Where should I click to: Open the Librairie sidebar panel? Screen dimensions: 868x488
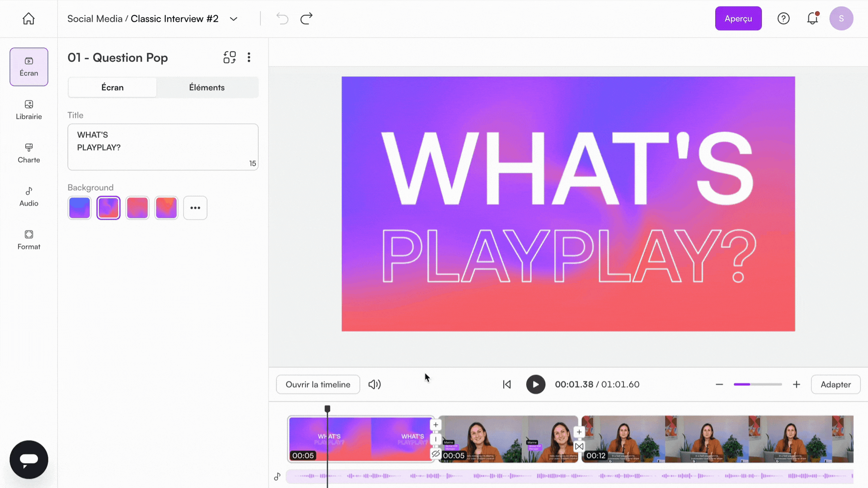coord(28,110)
